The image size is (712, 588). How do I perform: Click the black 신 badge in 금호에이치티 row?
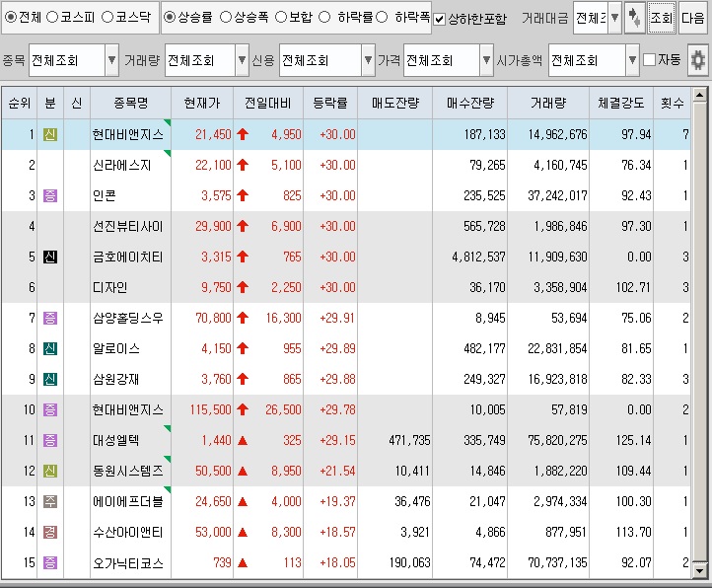point(50,257)
